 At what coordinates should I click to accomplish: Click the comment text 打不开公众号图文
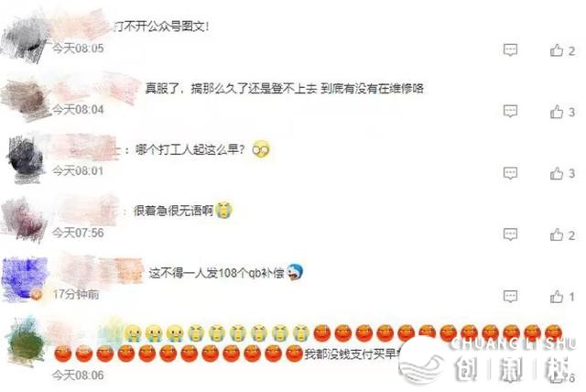point(161,27)
